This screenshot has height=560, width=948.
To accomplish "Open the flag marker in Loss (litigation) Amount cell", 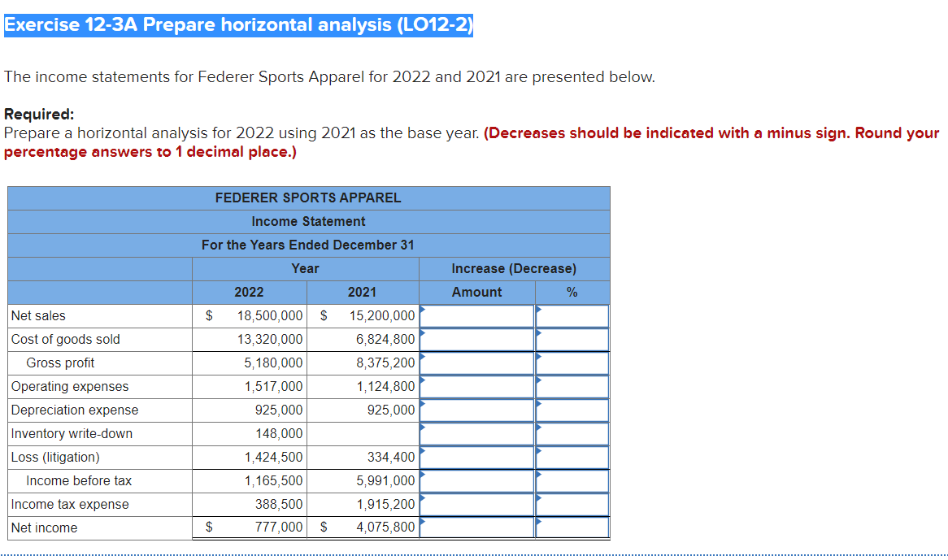I will pyautogui.click(x=423, y=452).
